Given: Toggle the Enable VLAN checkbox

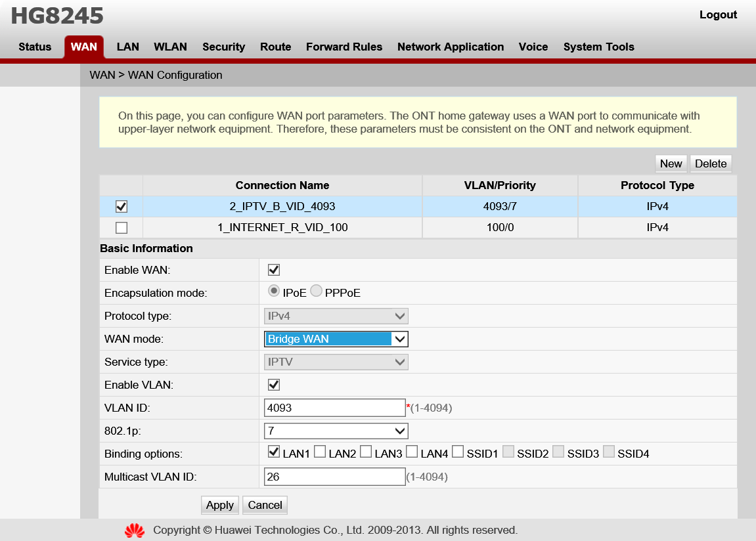Looking at the screenshot, I should pos(274,385).
